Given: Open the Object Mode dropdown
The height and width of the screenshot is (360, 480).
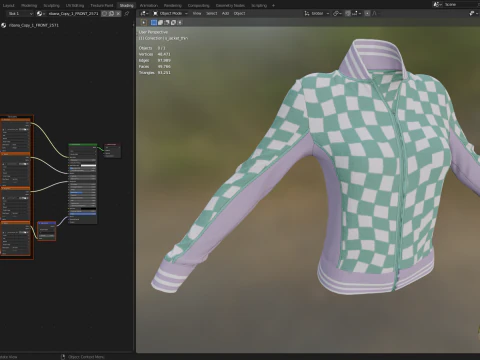Looking at the screenshot, I should tap(170, 13).
